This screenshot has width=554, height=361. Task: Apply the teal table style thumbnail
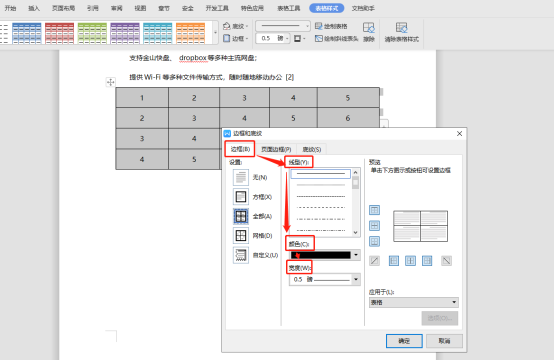point(158,33)
